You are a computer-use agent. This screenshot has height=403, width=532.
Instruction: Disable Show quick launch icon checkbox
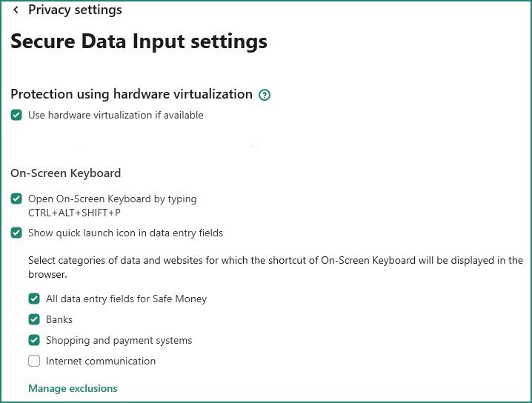tap(16, 233)
